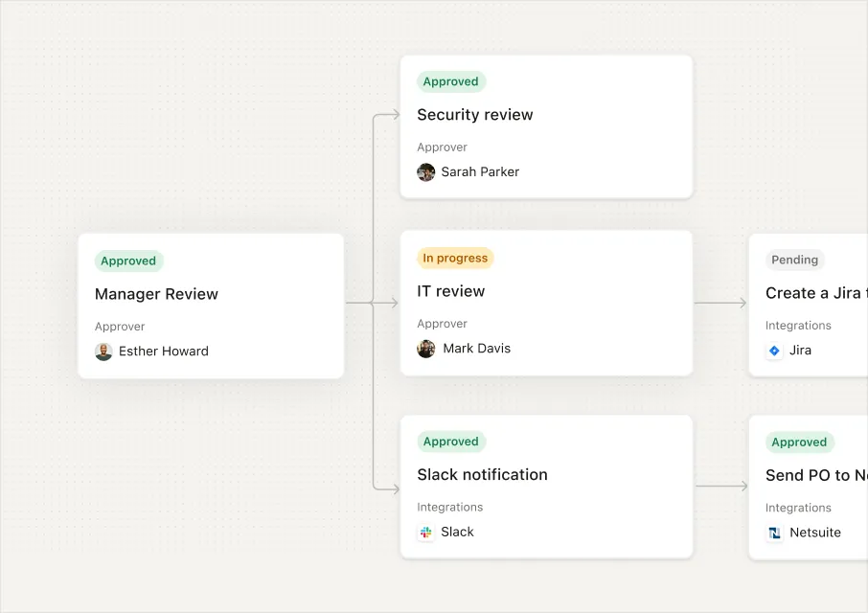
Task: Open the Manager Review title
Action: [x=157, y=294]
